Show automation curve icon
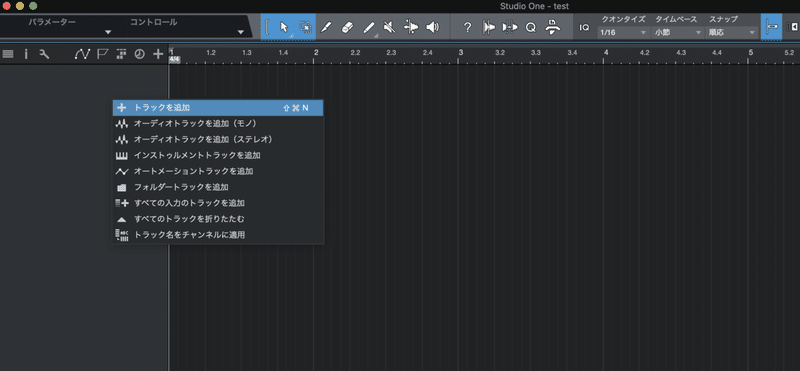This screenshot has height=371, width=800. (82, 54)
